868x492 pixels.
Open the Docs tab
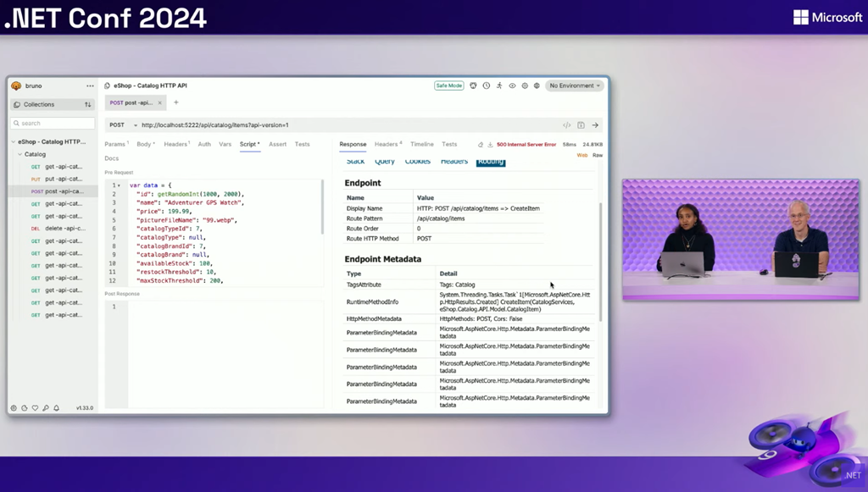click(x=111, y=158)
